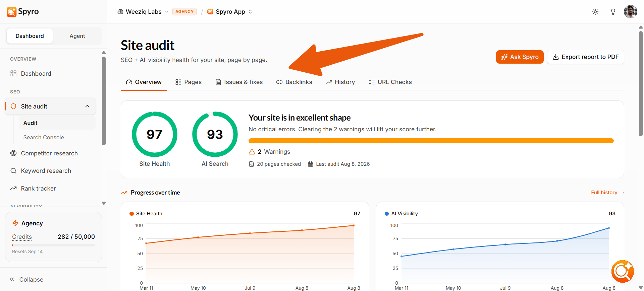Viewport: 644px width, 291px height.
Task: Click the 20 pages checked page icon
Action: pyautogui.click(x=251, y=164)
